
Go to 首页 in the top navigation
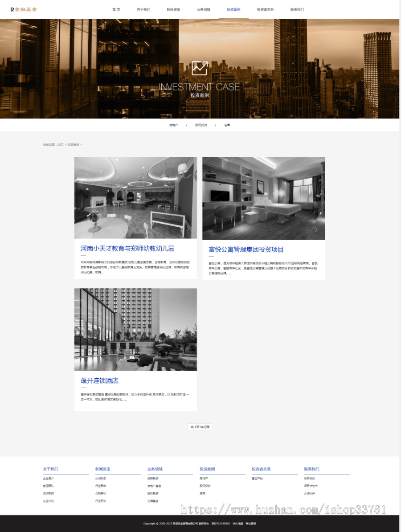tap(116, 9)
